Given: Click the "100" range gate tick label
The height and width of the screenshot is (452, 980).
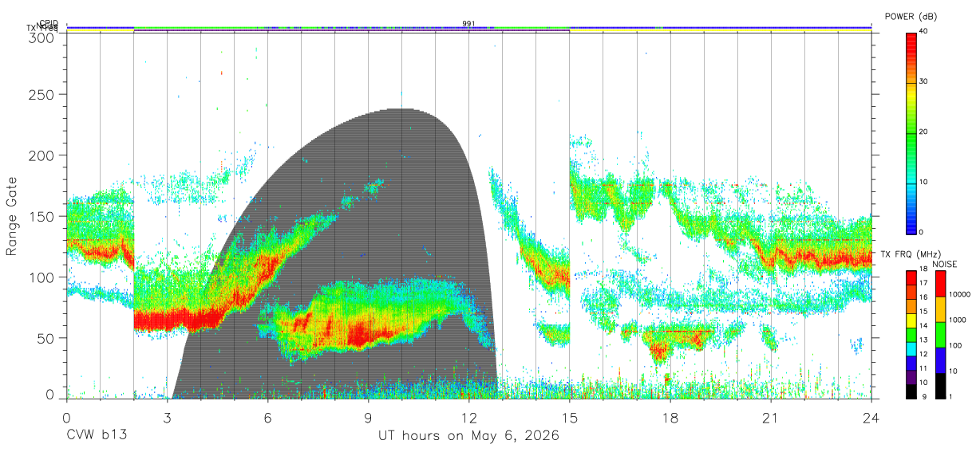Looking at the screenshot, I should pyautogui.click(x=42, y=277).
